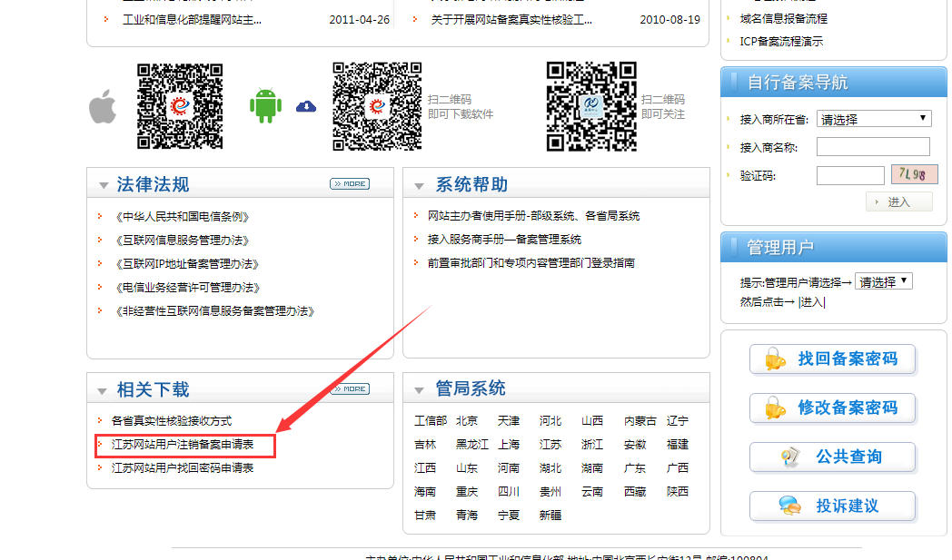Open 《中华人民共和国电信条例》 link

point(183,216)
